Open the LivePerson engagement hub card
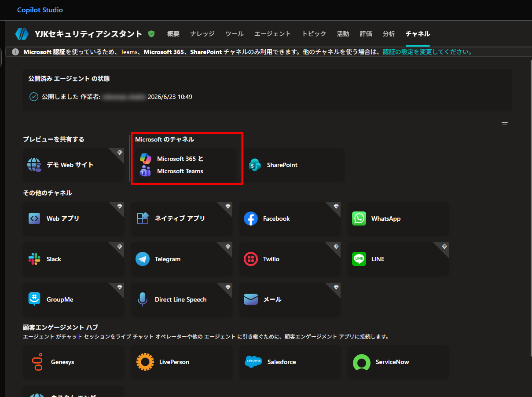 182,362
